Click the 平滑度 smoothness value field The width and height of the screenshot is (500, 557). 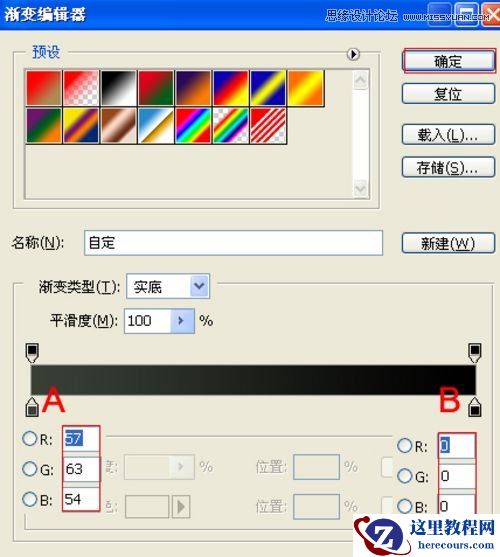[148, 321]
